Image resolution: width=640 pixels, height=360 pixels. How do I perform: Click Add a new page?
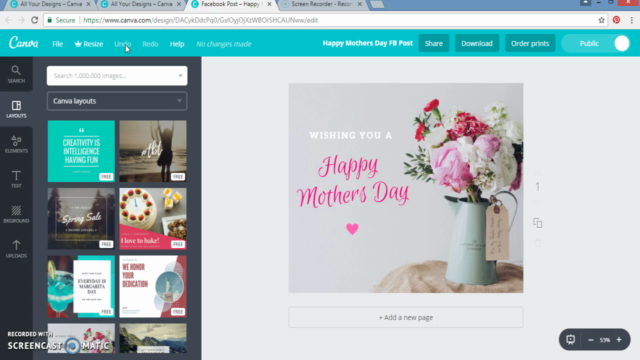406,317
